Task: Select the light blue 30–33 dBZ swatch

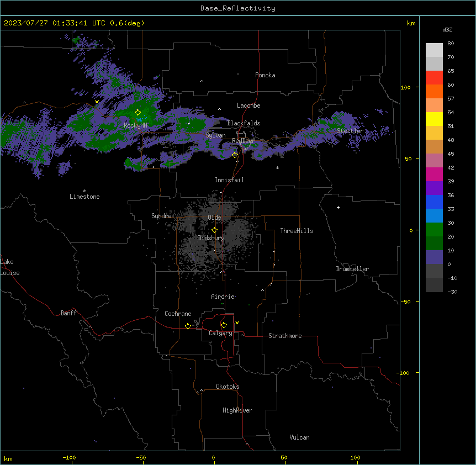Action: 434,215
